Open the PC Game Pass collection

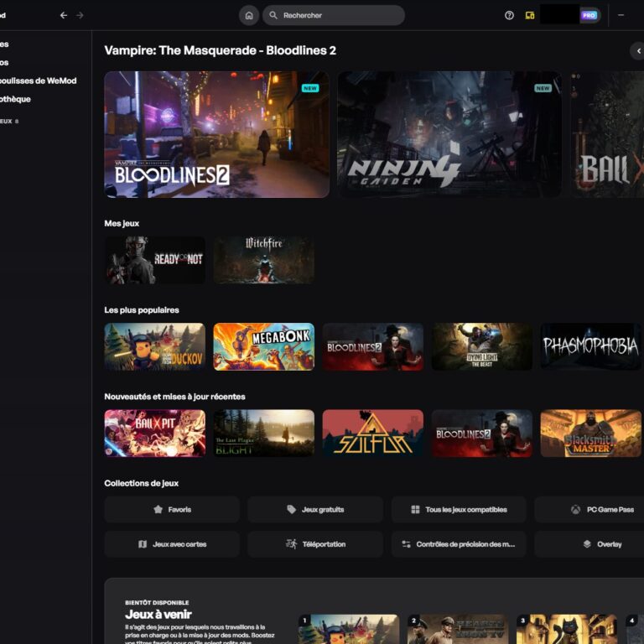(x=589, y=509)
